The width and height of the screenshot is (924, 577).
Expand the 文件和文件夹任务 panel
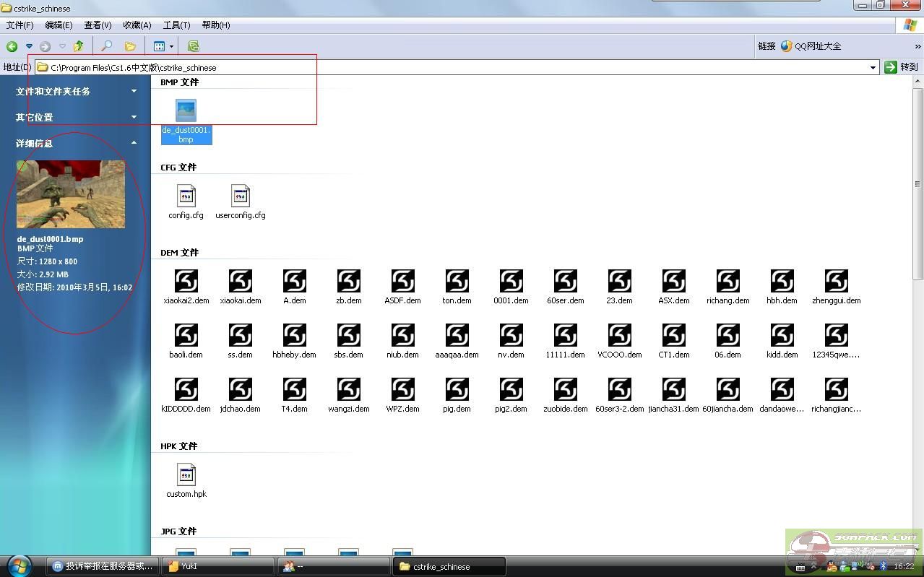[x=134, y=91]
